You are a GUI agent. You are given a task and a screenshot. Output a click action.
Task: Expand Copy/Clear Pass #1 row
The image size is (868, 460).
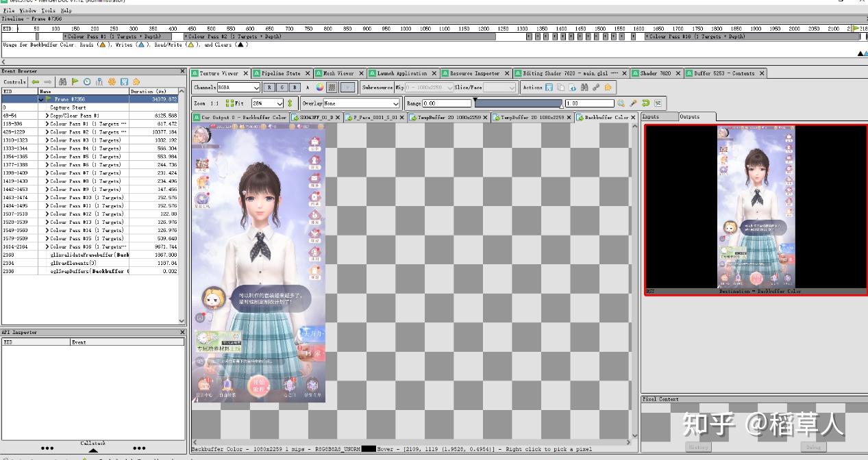pyautogui.click(x=47, y=116)
